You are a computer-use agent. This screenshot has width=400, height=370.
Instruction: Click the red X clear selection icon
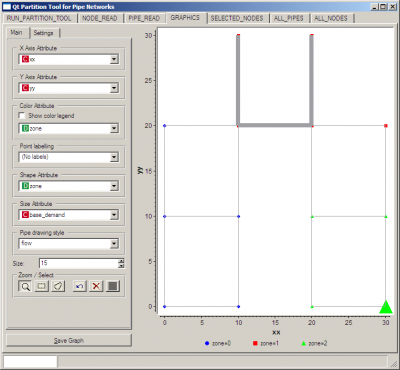(x=96, y=286)
